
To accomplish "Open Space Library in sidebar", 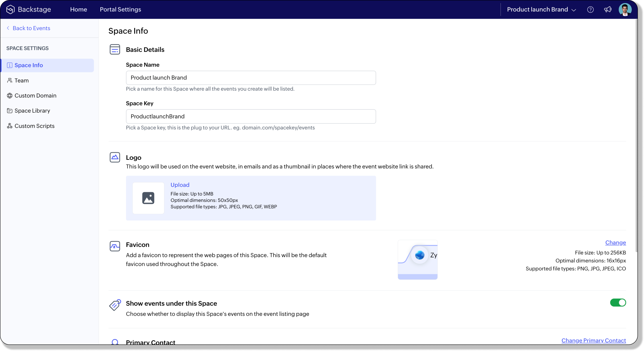I will [32, 111].
